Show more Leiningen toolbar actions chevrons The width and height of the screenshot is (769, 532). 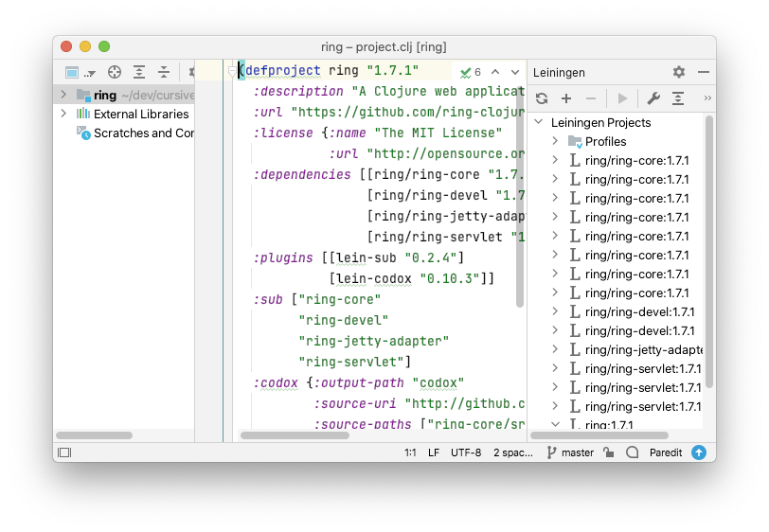[707, 98]
